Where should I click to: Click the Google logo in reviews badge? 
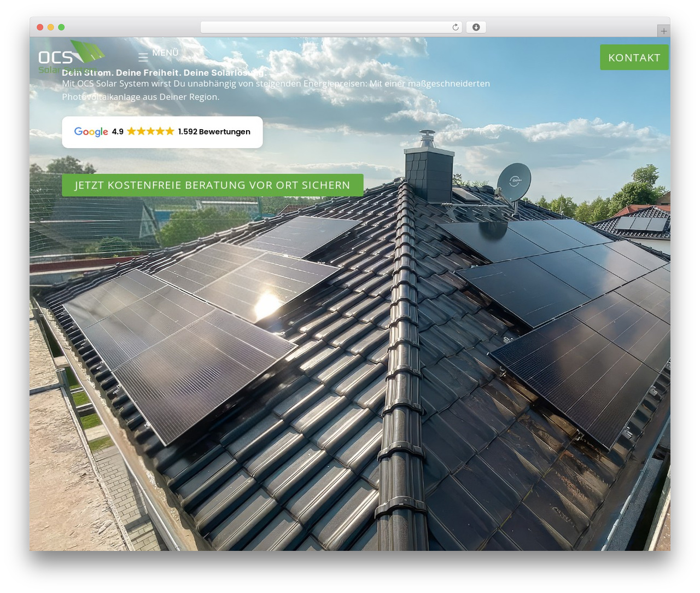pos(91,132)
